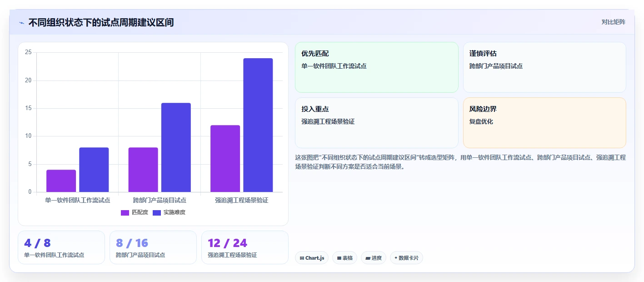Screen dimensions: 644x282
Task: Click the description paragraph below the matrix
Action: (460, 162)
